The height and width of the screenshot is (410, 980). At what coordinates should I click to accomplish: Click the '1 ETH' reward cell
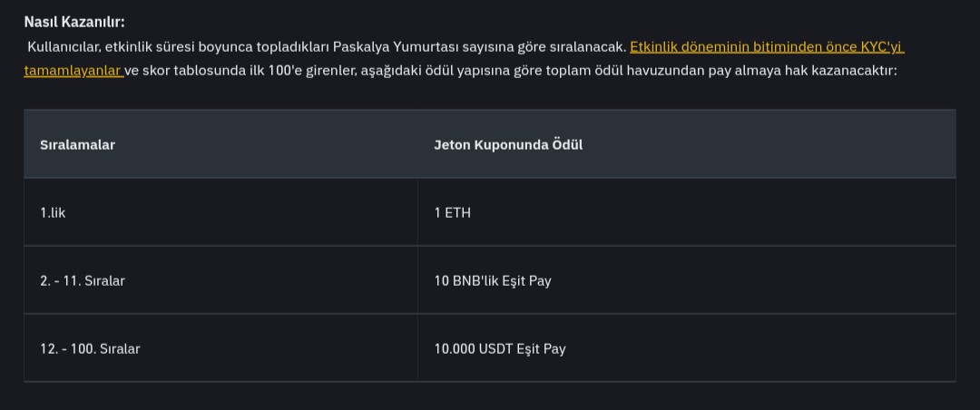686,212
